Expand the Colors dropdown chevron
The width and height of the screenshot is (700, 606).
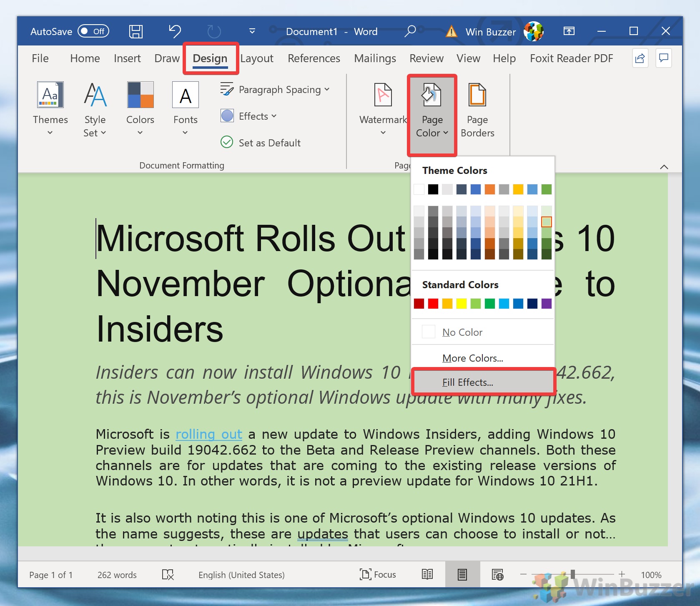point(140,133)
